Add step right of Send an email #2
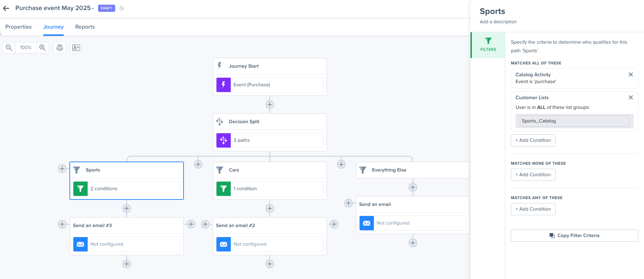Viewport: 644px width, 279px height. coord(334,224)
